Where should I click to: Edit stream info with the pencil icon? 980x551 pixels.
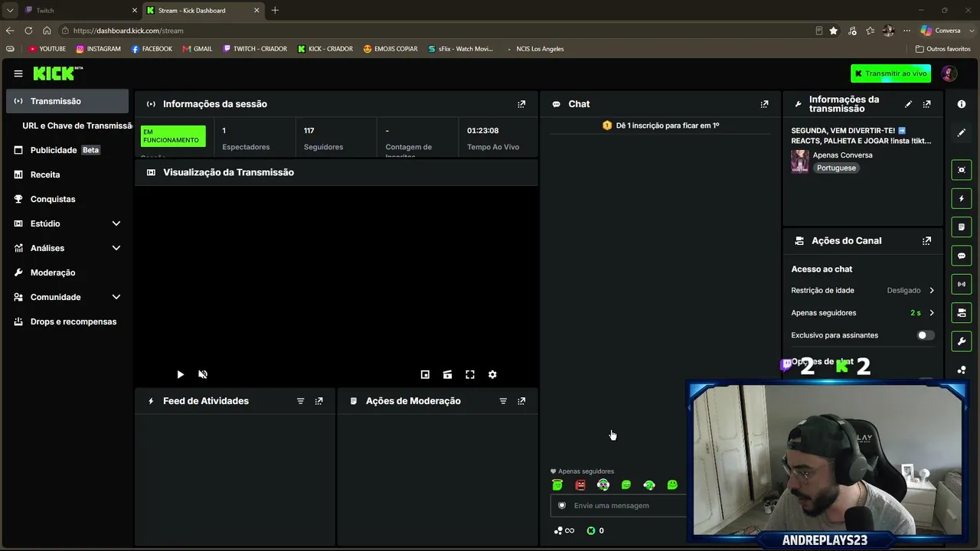coord(909,104)
